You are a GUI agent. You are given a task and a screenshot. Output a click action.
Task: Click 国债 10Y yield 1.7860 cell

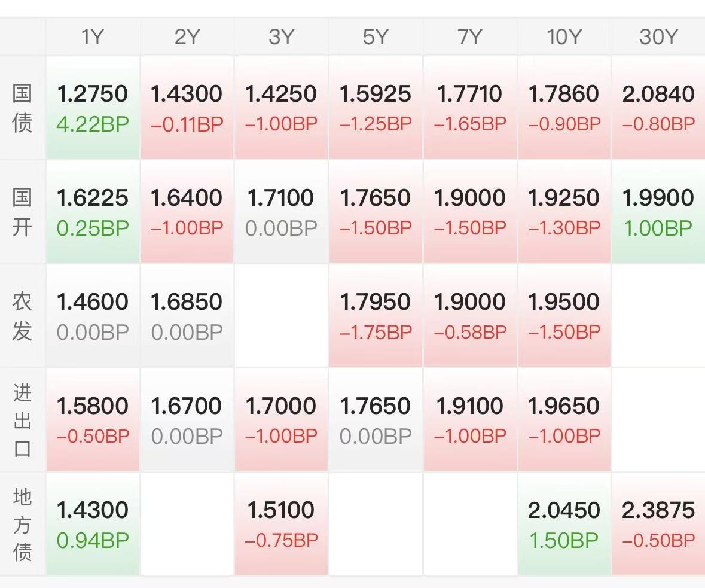tap(564, 108)
